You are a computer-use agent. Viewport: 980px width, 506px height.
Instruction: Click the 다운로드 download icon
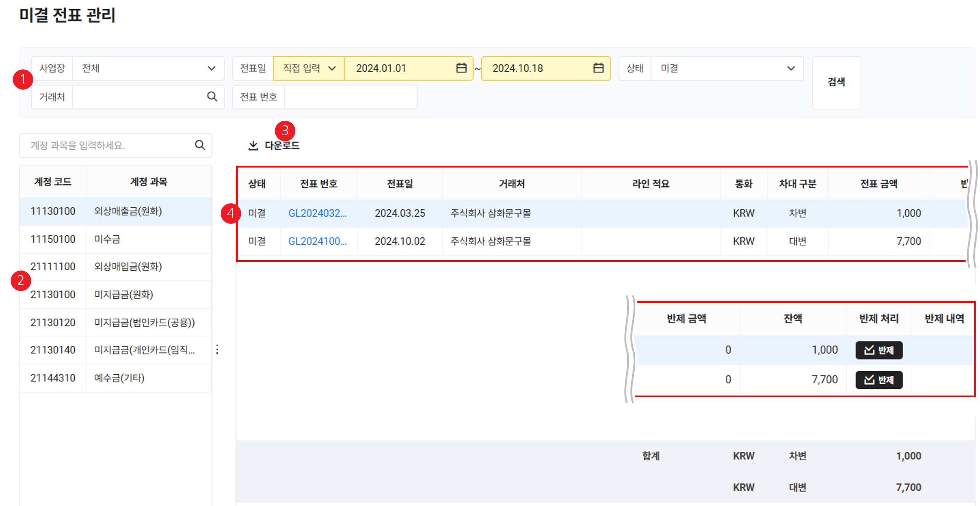253,145
